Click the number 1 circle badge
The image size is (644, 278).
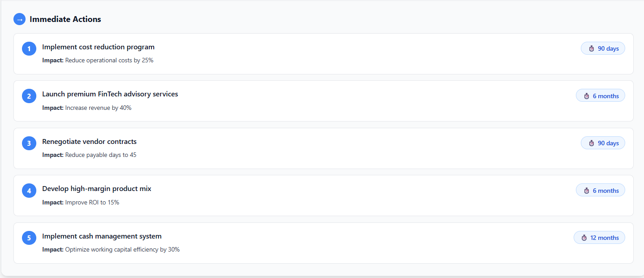coord(29,49)
